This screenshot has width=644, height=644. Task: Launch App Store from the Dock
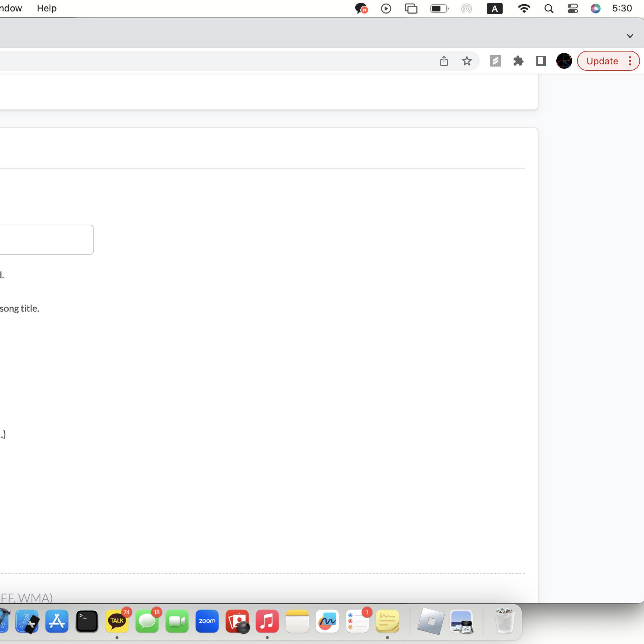click(57, 621)
